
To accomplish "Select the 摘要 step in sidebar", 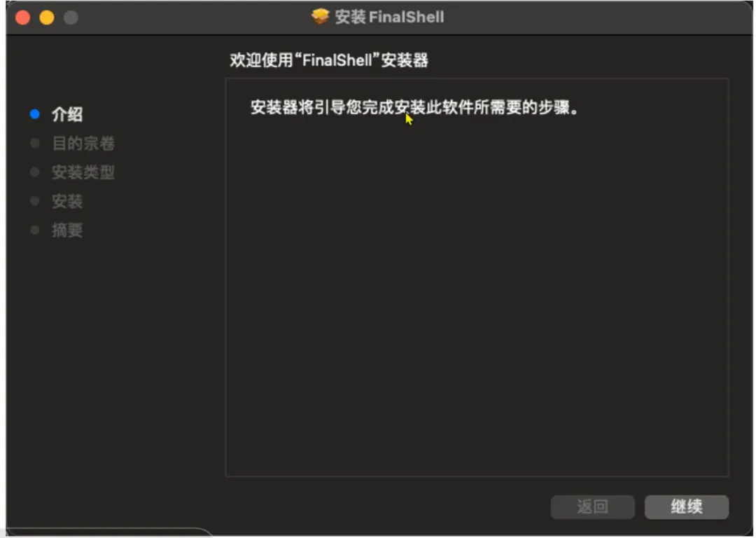I will pyautogui.click(x=67, y=230).
